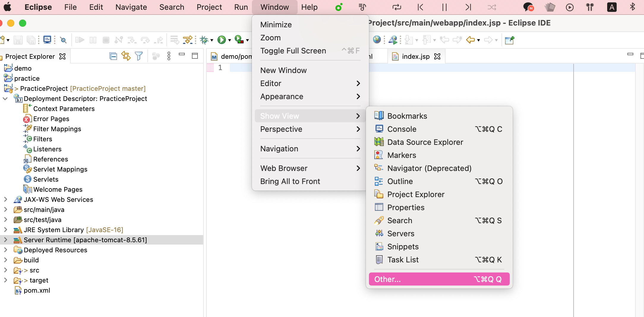
Task: Collapse Deployment Descriptor: PracticeProject node
Action: pyautogui.click(x=5, y=99)
